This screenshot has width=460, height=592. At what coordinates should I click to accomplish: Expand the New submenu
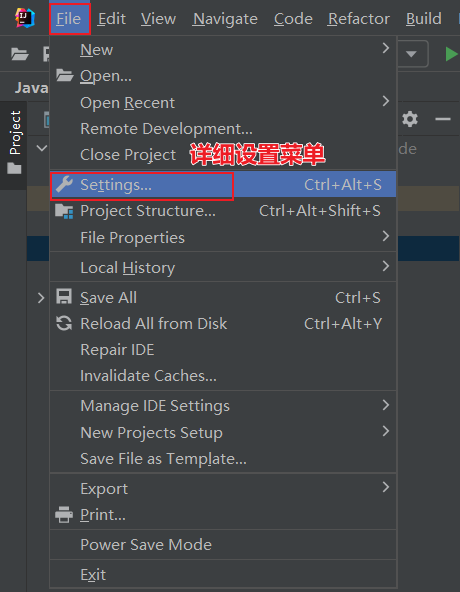[x=223, y=49]
